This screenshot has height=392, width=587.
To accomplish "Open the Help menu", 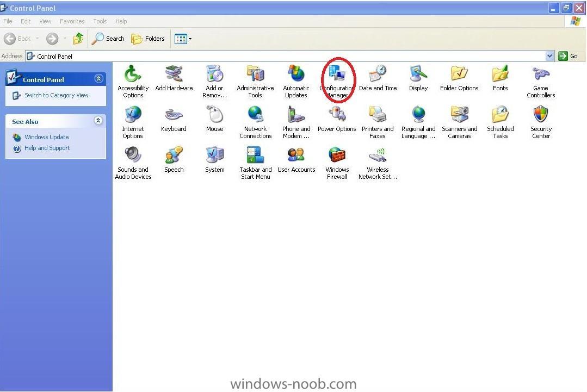I will click(121, 21).
